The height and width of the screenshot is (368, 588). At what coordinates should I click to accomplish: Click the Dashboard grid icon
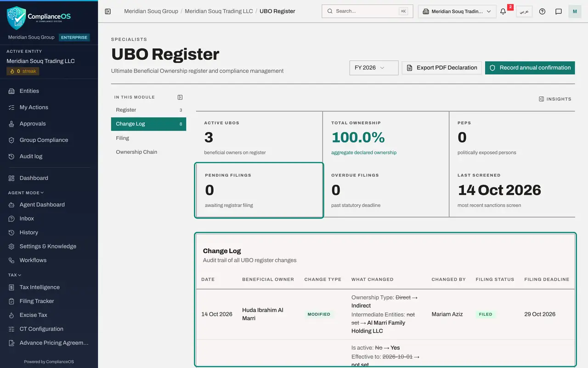11,178
